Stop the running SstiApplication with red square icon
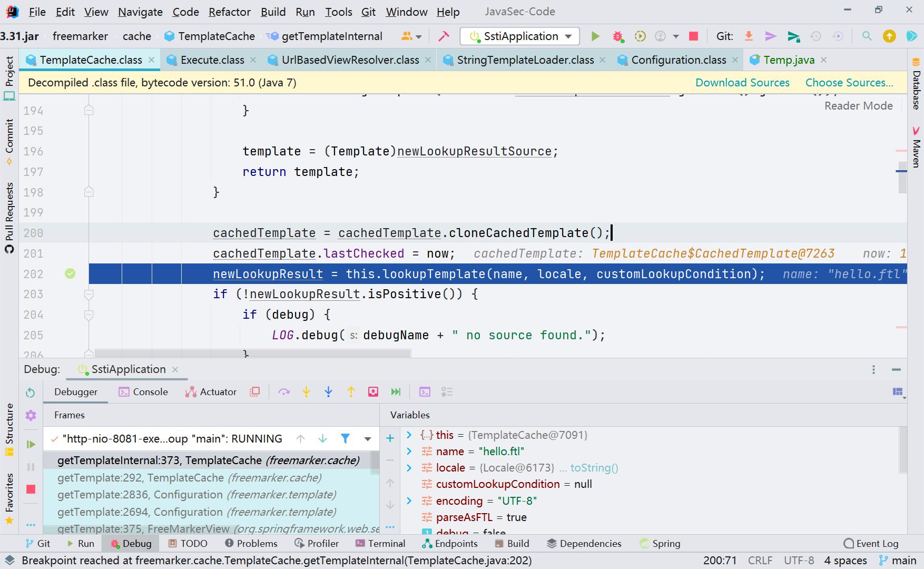 [693, 36]
